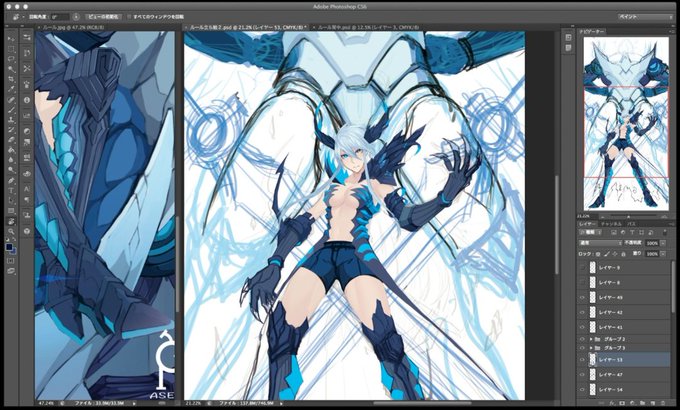Hide the グループ 3 group
The height and width of the screenshot is (410, 680).
pos(582,348)
